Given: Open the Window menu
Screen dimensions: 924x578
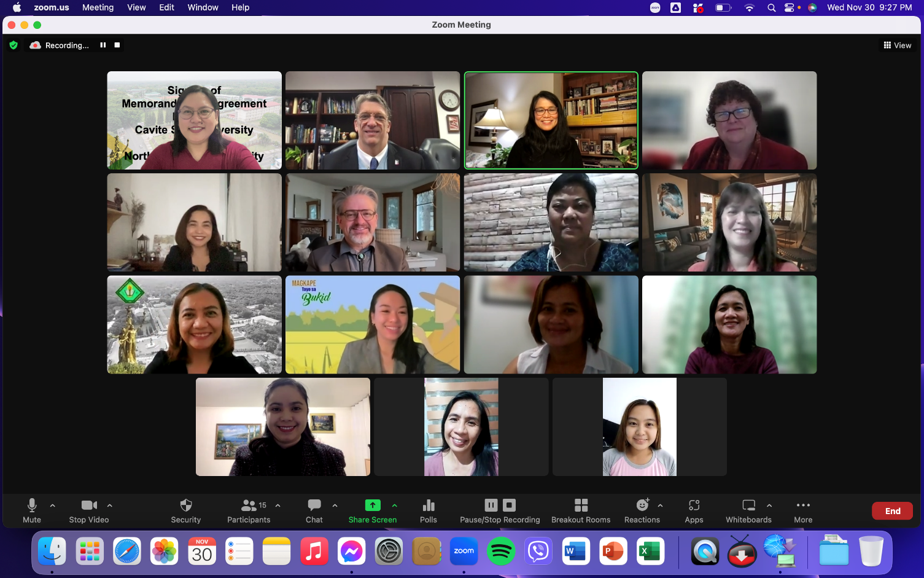Looking at the screenshot, I should click(x=203, y=7).
